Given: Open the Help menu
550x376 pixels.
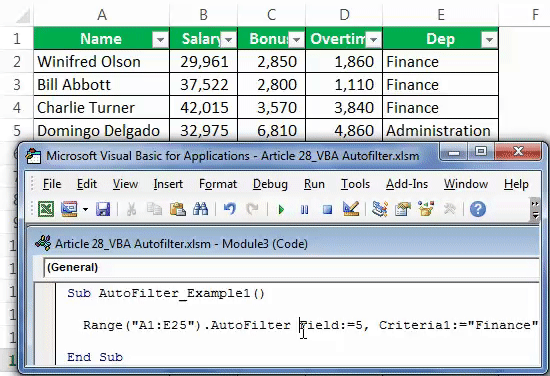Looking at the screenshot, I should click(x=516, y=184).
